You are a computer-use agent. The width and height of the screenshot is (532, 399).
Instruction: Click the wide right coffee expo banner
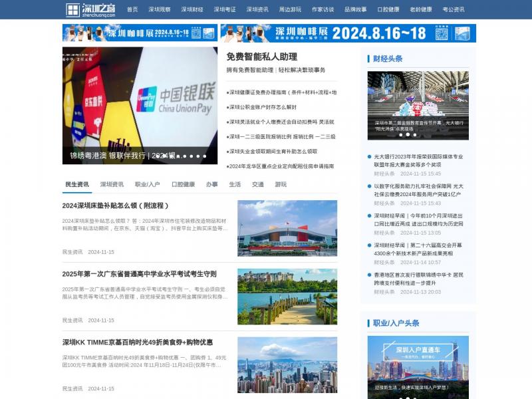(348, 33)
